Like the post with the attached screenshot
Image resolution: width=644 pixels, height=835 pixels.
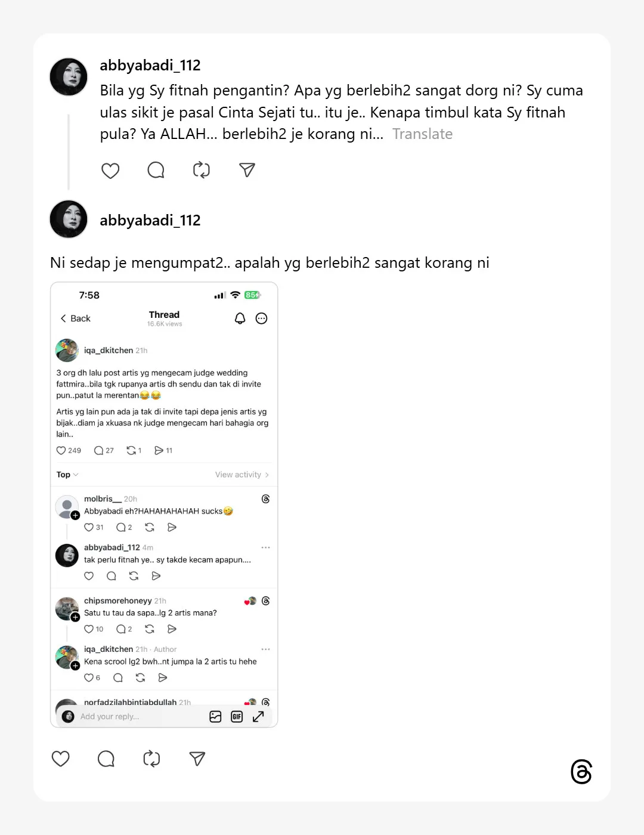pyautogui.click(x=61, y=759)
